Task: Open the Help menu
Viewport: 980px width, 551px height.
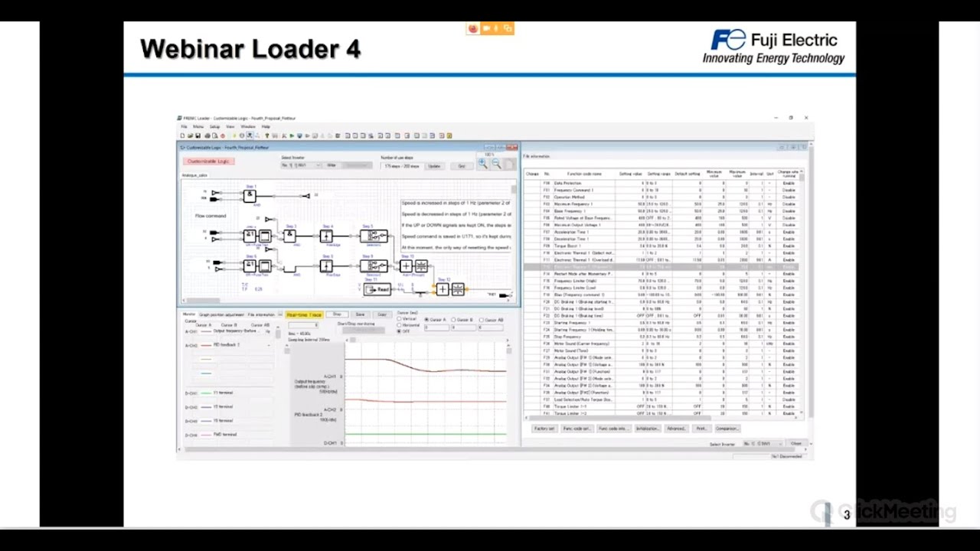Action: 266,126
